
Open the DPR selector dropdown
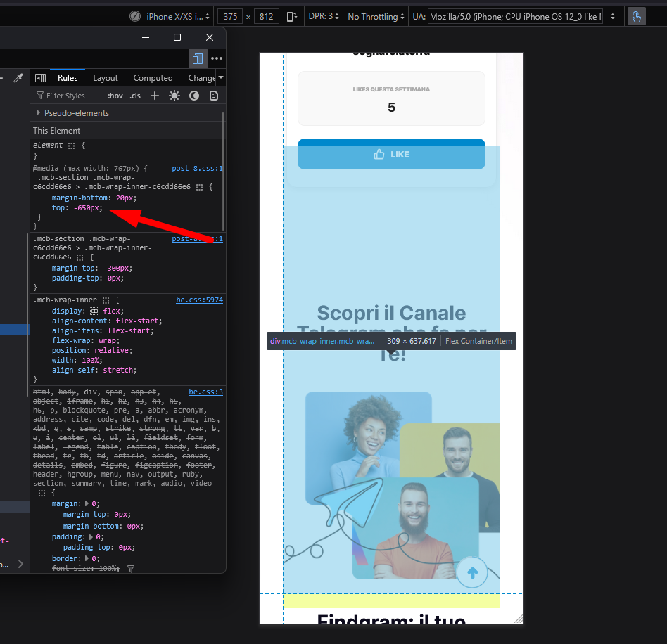click(323, 17)
